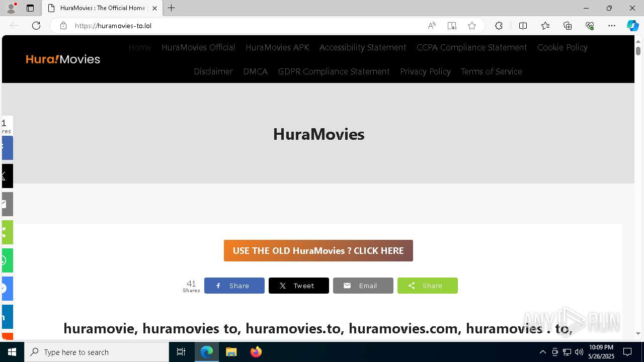Image resolution: width=644 pixels, height=362 pixels.
Task: Open network tray icon
Action: (567, 352)
